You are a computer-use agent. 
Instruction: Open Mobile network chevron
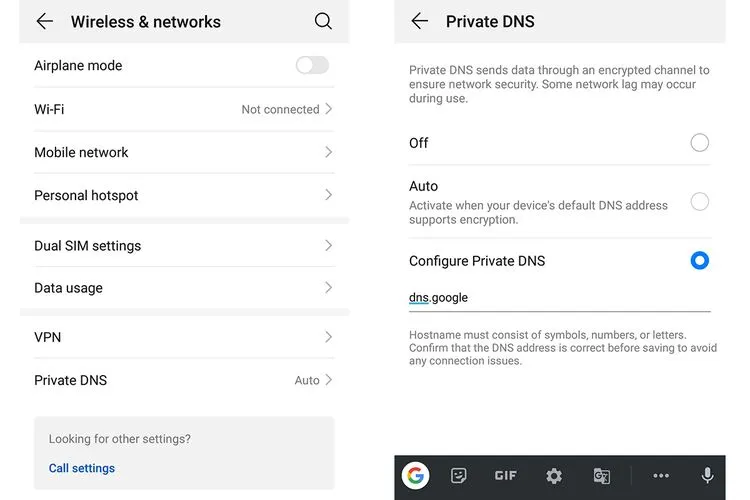pyautogui.click(x=329, y=152)
